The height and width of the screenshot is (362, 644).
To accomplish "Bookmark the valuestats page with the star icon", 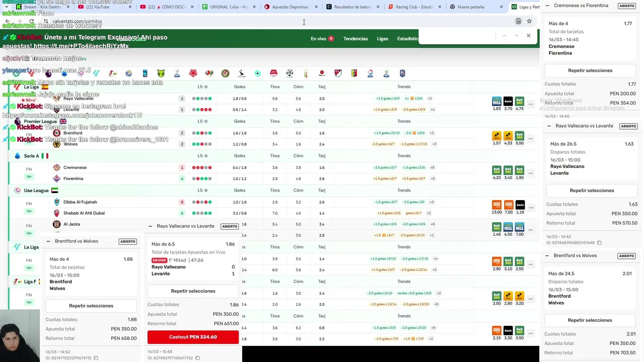I will pos(529,21).
